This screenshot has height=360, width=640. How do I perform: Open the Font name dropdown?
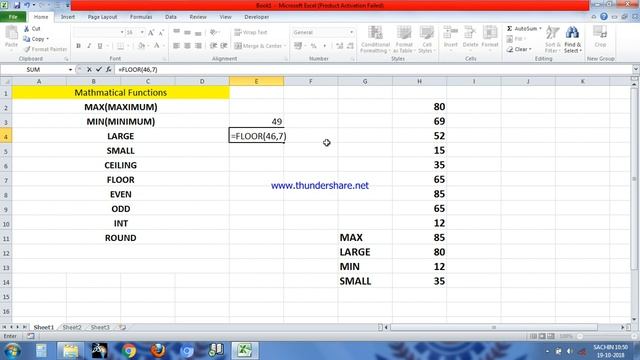[122, 32]
